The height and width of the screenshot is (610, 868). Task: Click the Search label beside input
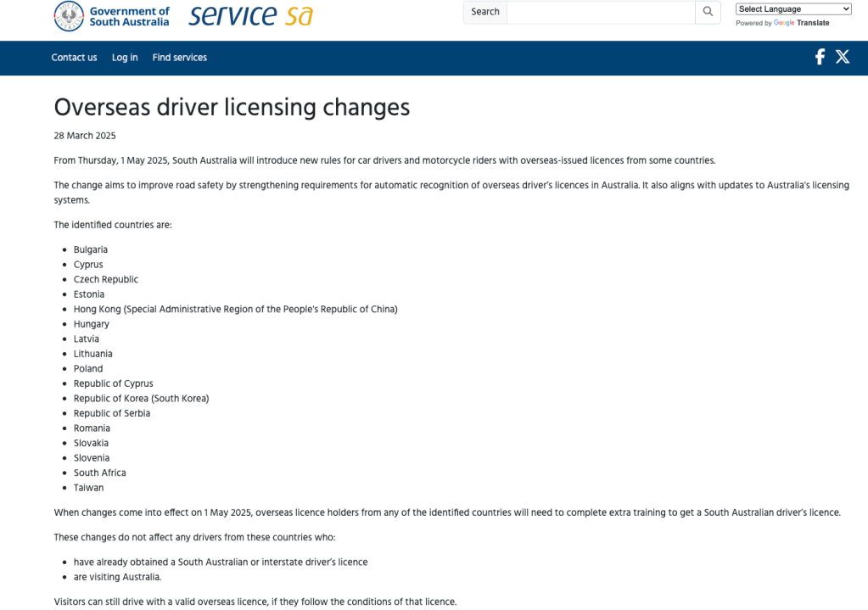[485, 12]
